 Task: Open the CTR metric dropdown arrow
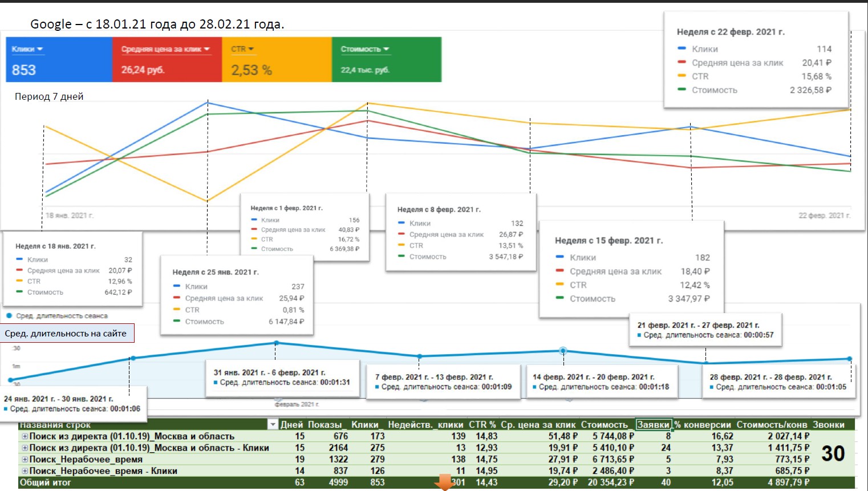(x=251, y=50)
